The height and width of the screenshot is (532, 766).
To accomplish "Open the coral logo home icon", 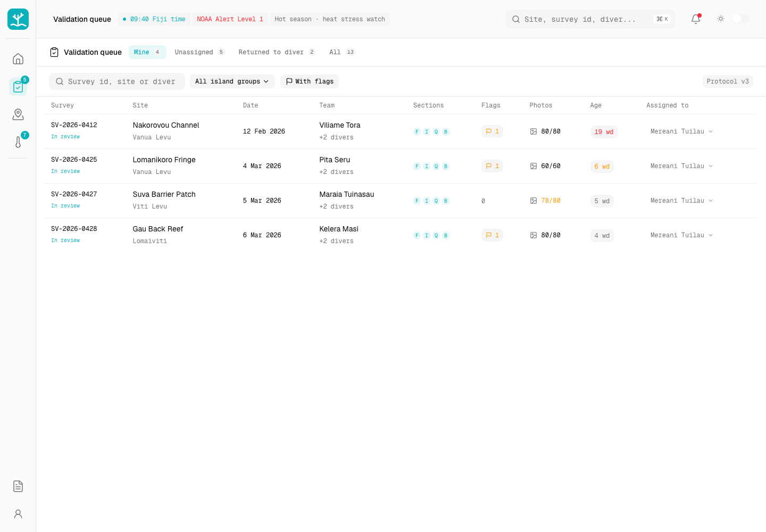I will (18, 19).
